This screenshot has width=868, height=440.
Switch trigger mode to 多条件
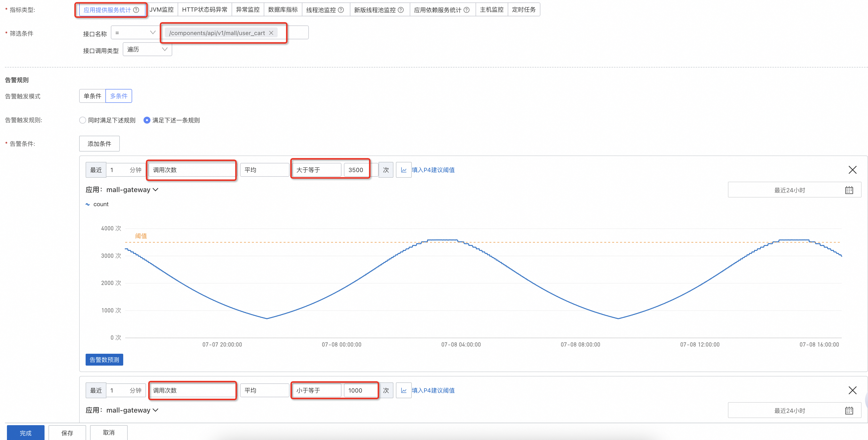119,96
